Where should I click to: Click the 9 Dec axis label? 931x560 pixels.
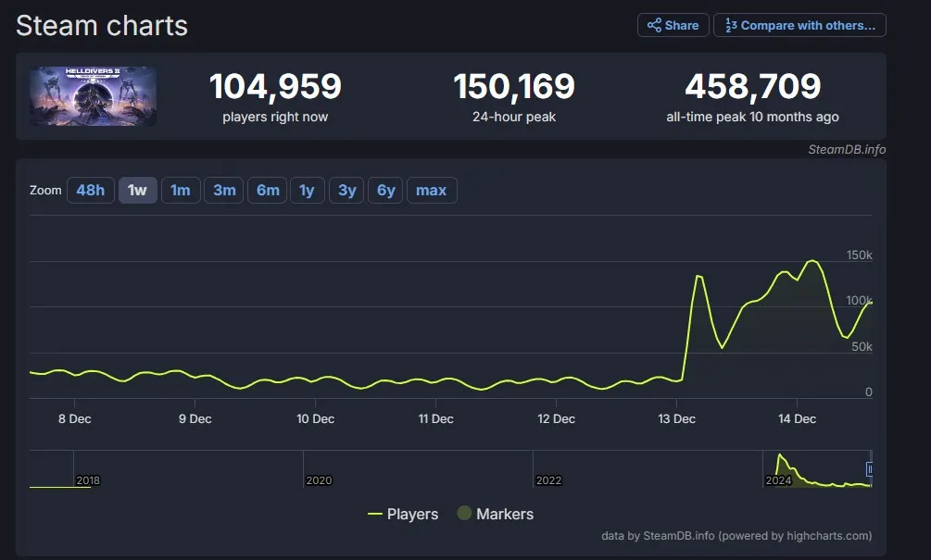click(x=195, y=418)
